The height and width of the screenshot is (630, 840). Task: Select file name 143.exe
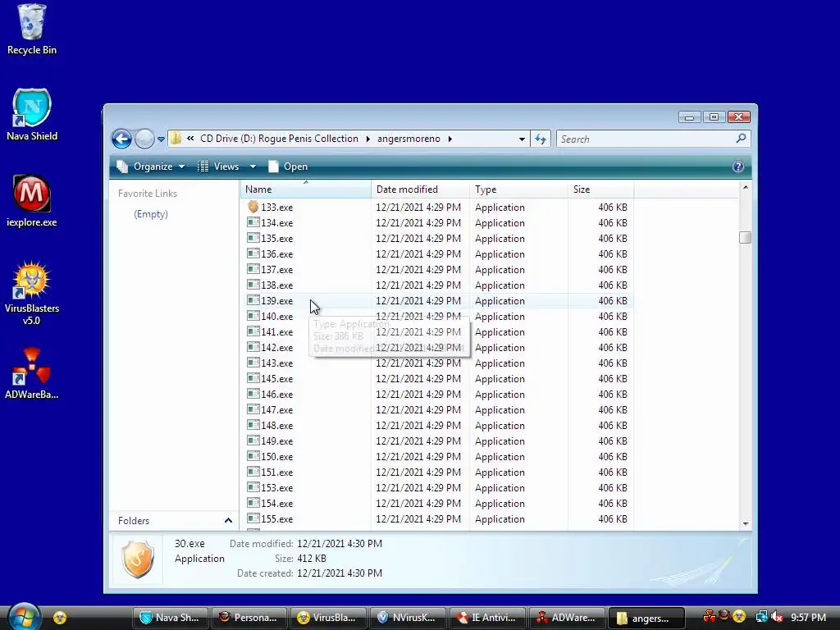point(277,363)
